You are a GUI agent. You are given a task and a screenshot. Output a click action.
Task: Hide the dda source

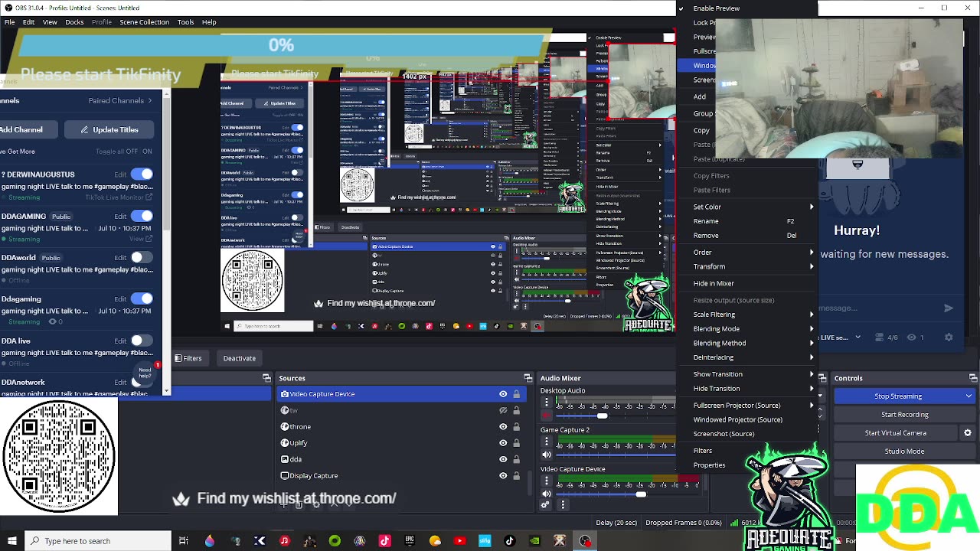point(503,459)
